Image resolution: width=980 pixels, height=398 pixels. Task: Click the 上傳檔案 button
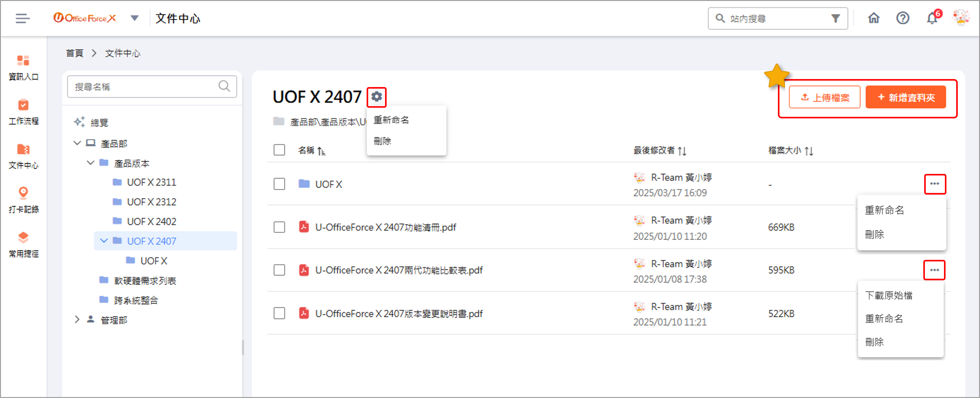(x=824, y=97)
